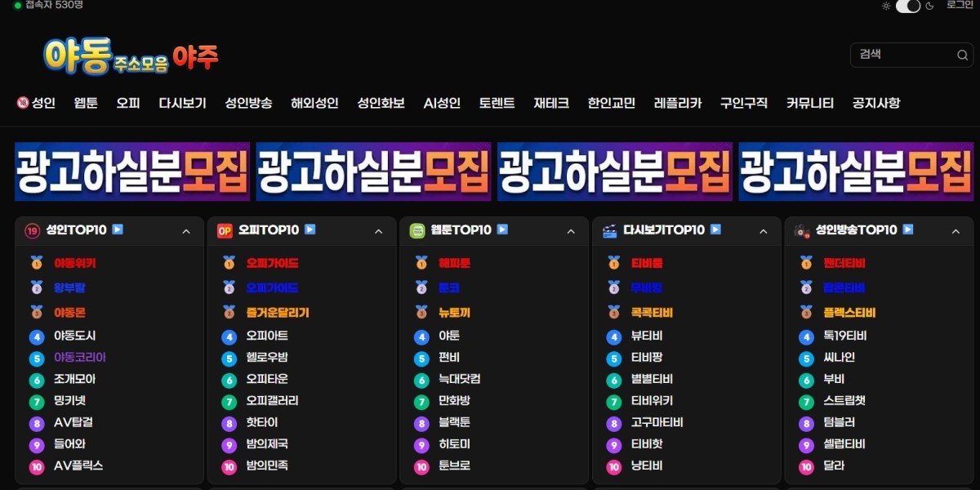Click the number 10 badge beside 툰브로

[421, 467]
